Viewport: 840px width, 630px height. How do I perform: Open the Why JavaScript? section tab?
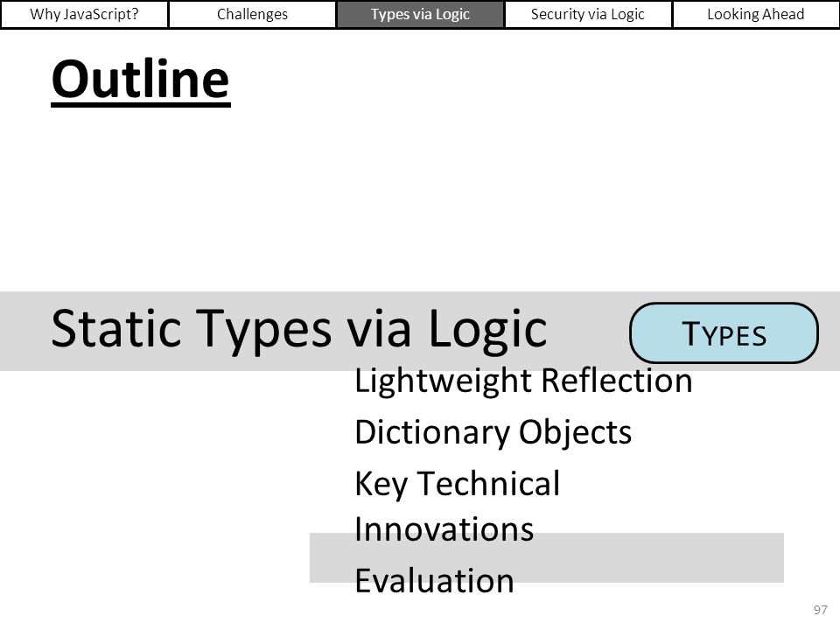tap(84, 14)
